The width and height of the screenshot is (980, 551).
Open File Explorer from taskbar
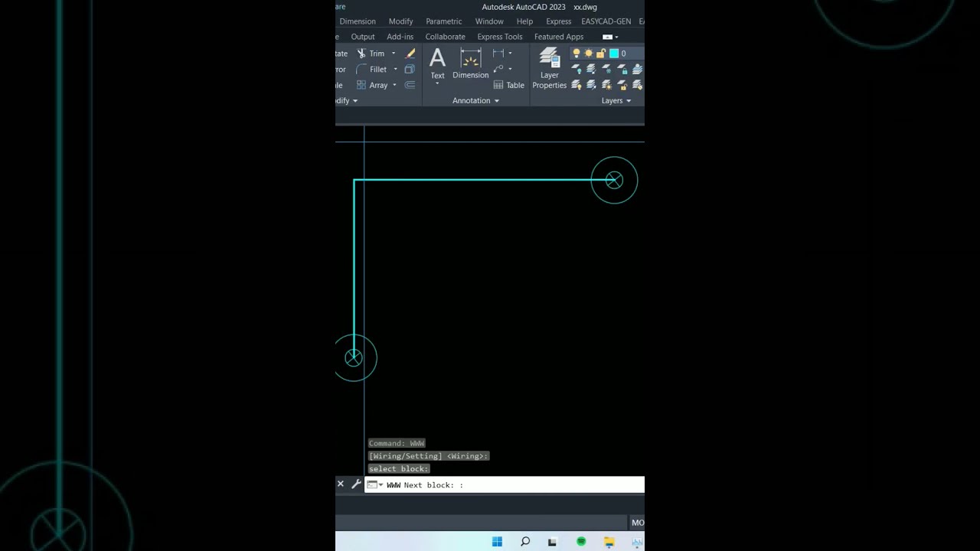(x=609, y=542)
